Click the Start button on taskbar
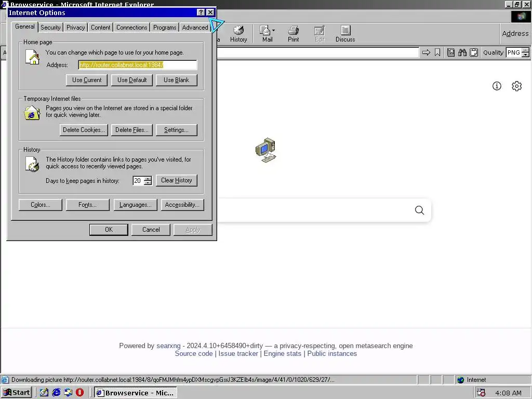This screenshot has height=399, width=532. coord(17,393)
